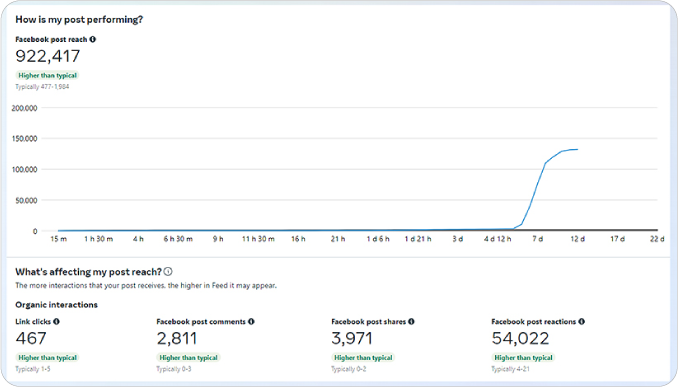This screenshot has height=387, width=678.
Task: Click the 4 h x-axis label
Action: pos(138,239)
